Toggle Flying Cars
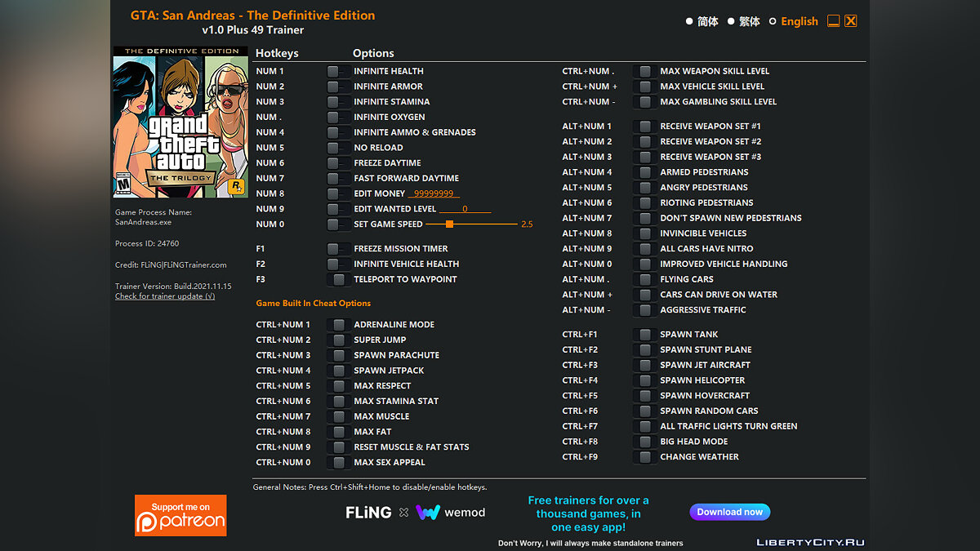The image size is (980, 551). click(645, 279)
